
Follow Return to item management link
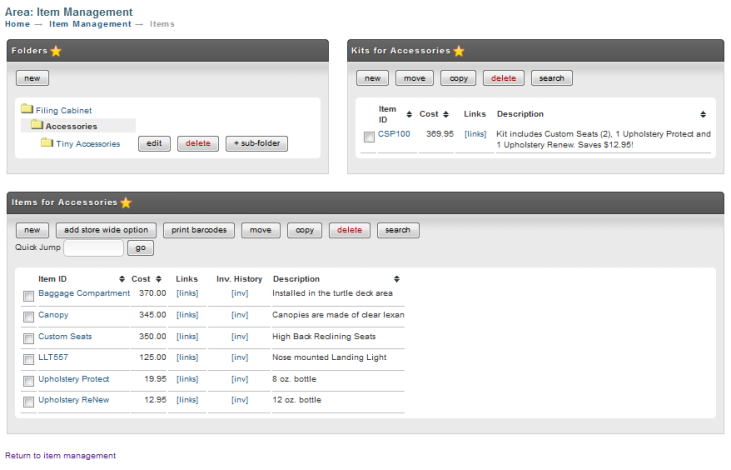pyautogui.click(x=61, y=456)
